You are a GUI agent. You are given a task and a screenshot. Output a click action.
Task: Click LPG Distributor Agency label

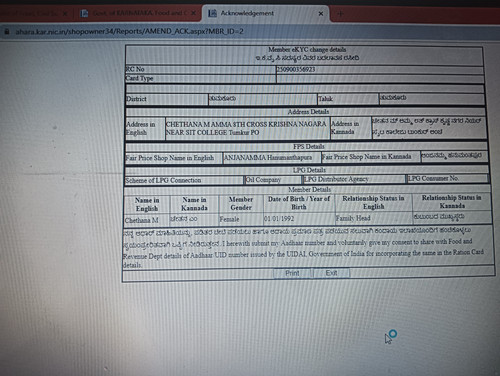[x=337, y=179]
